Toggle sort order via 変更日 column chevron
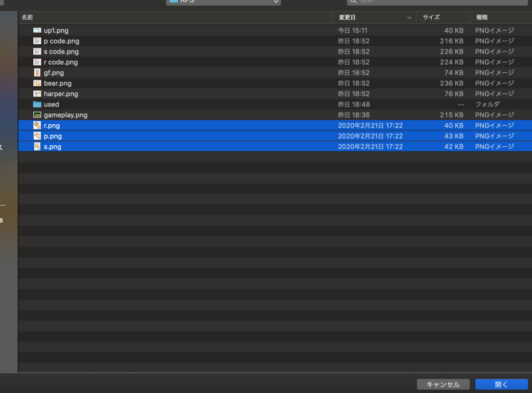This screenshot has width=532, height=393. click(x=410, y=18)
